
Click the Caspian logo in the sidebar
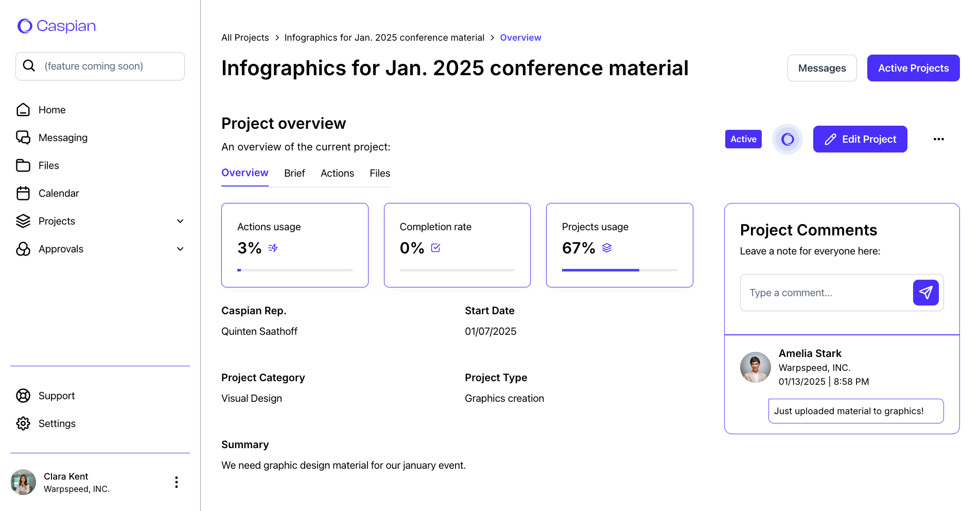point(57,26)
